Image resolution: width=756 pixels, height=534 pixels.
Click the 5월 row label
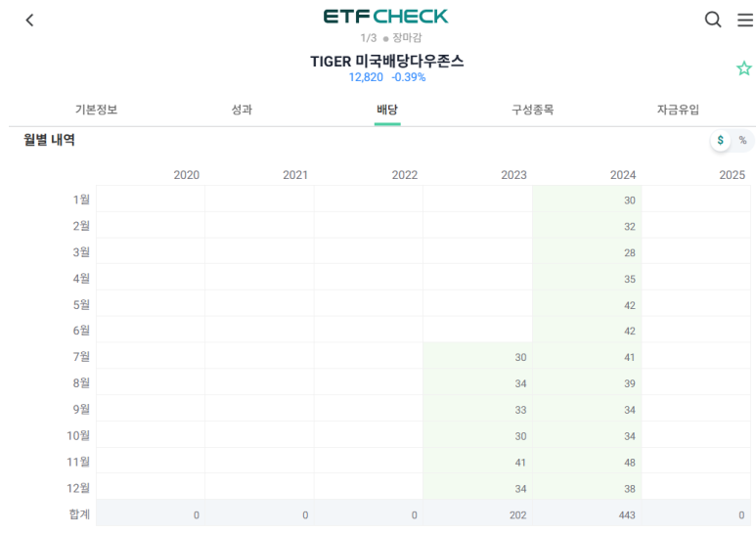[x=81, y=305]
